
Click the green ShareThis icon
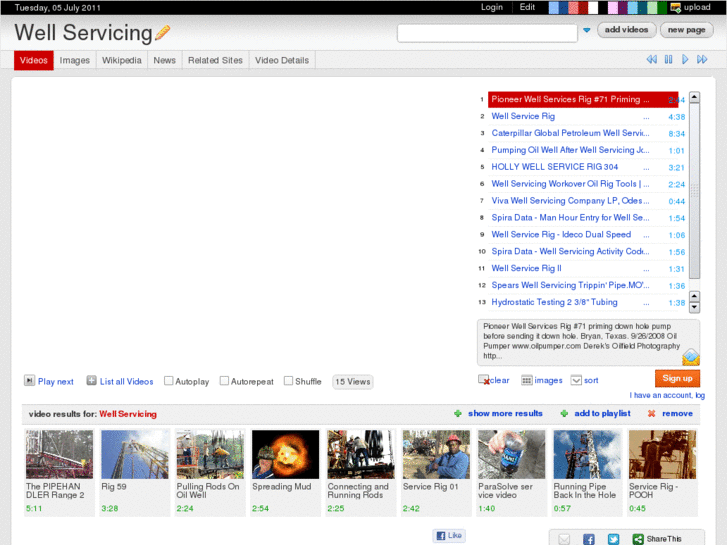coord(638,539)
